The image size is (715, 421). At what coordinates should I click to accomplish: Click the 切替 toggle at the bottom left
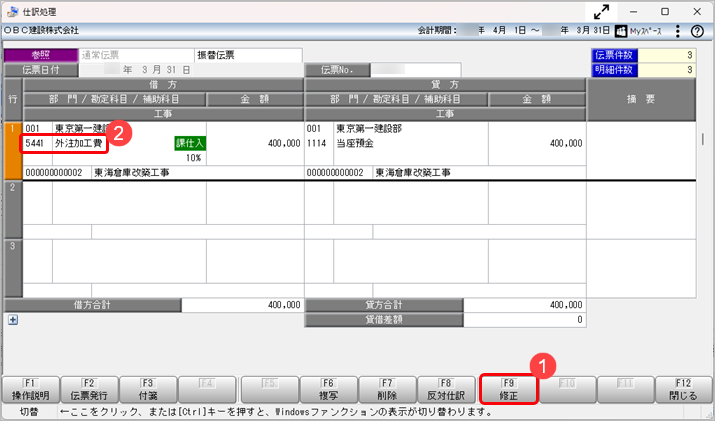[x=29, y=412]
